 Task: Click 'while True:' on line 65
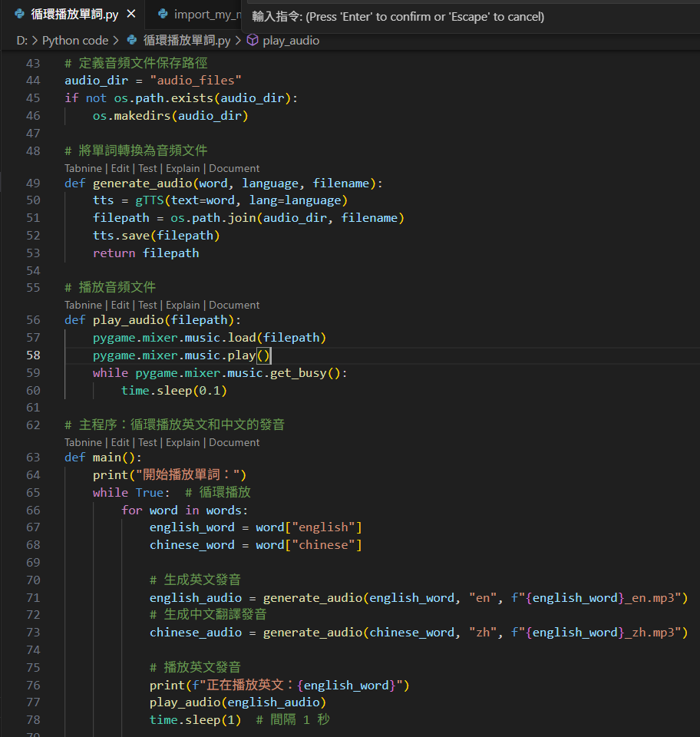[x=131, y=493]
